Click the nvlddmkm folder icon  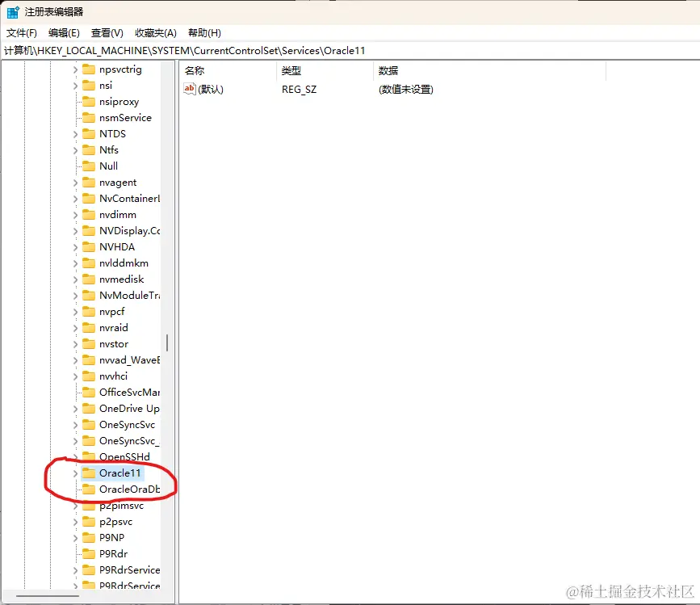(x=89, y=263)
